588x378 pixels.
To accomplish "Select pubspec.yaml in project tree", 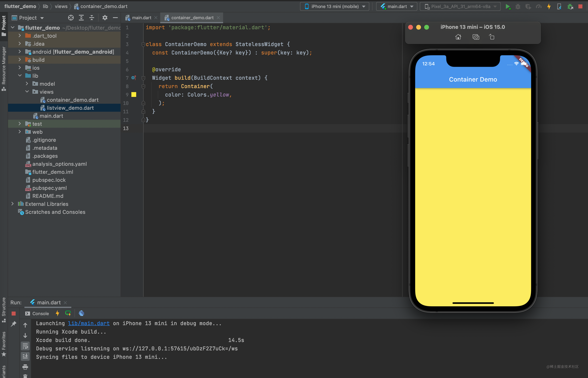I will (x=49, y=188).
